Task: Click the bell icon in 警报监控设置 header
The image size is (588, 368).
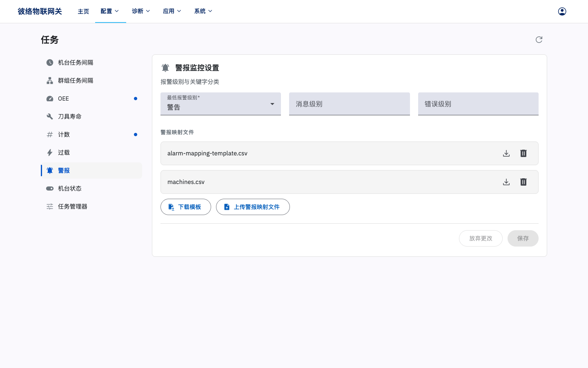Action: (x=165, y=68)
